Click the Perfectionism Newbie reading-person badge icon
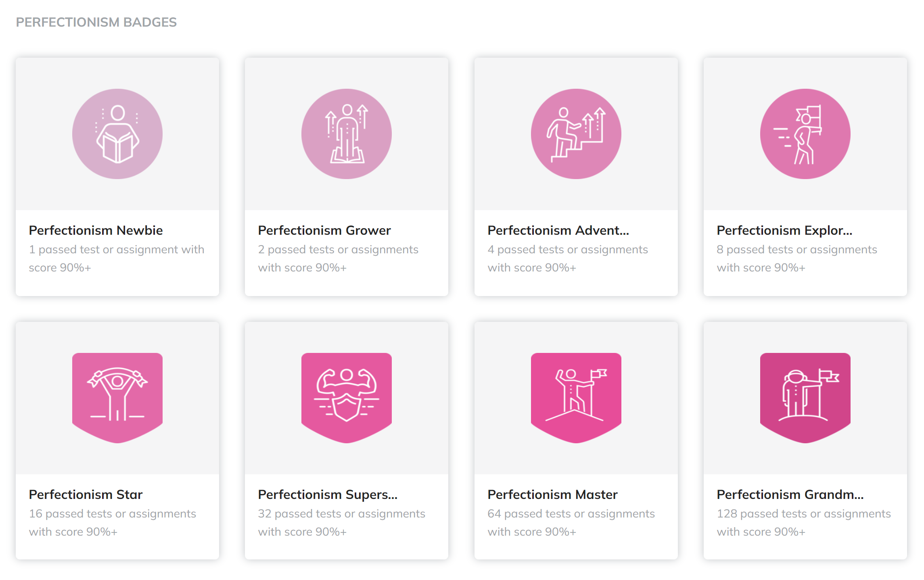The image size is (924, 580). coord(117,134)
